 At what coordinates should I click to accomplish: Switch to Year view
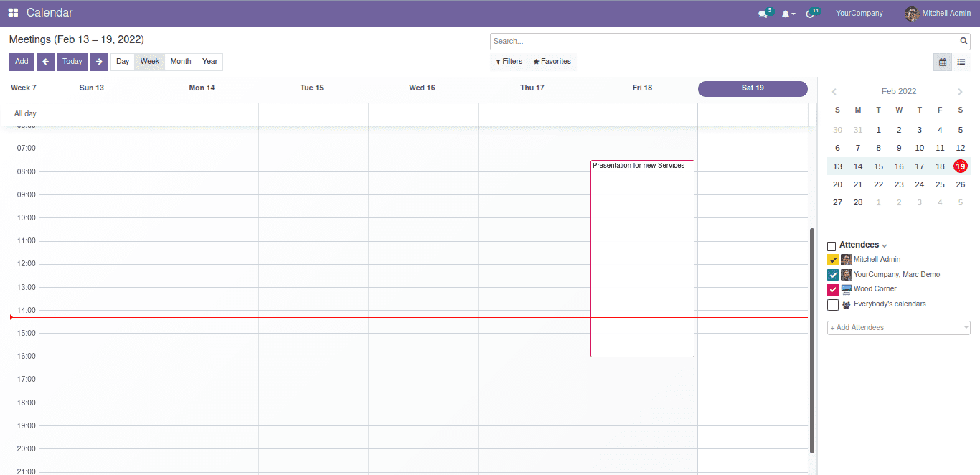(x=209, y=62)
